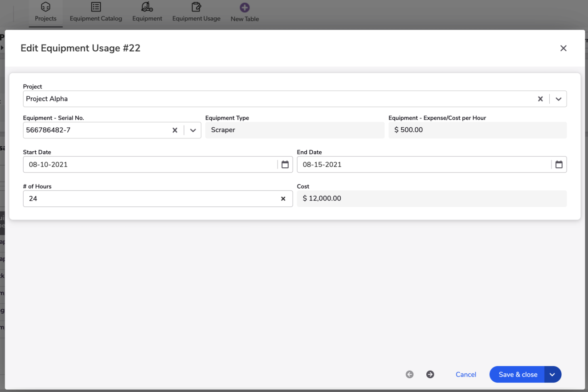Open the Start Date calendar picker

pyautogui.click(x=285, y=165)
